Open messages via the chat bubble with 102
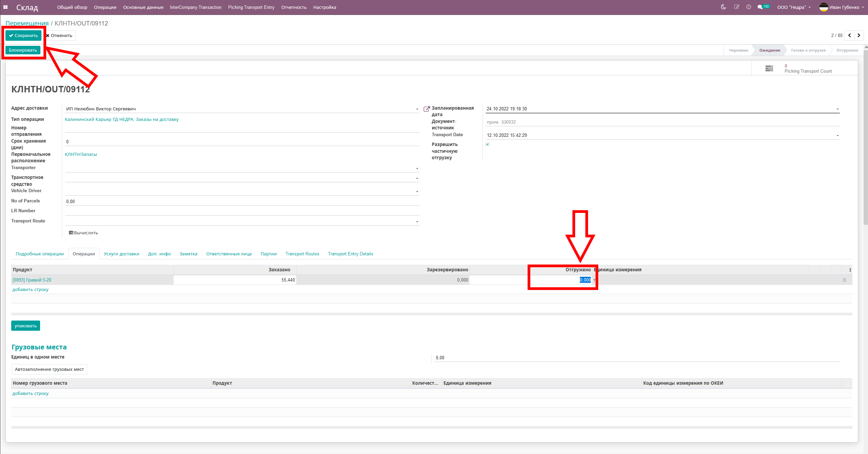The width and height of the screenshot is (868, 454). [x=761, y=7]
